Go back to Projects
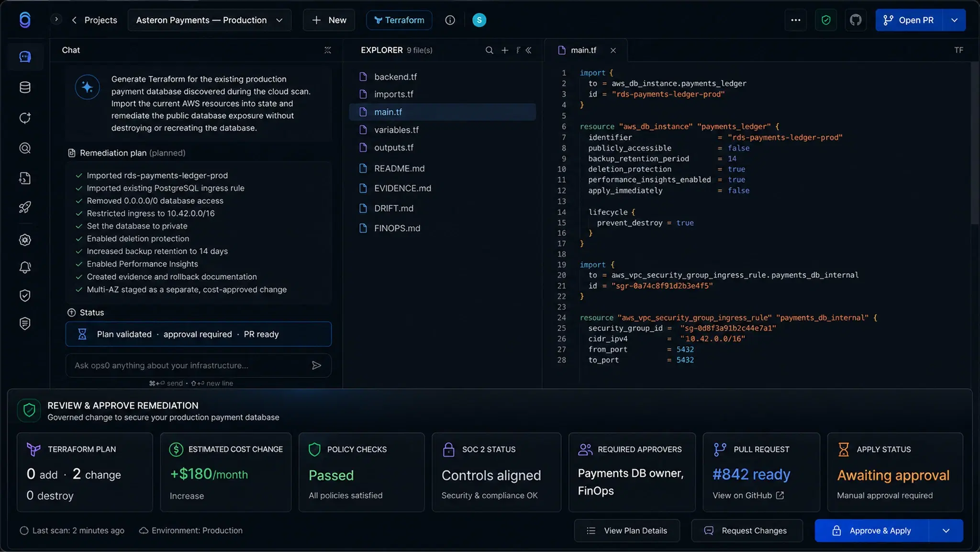The height and width of the screenshot is (552, 980). tap(94, 20)
